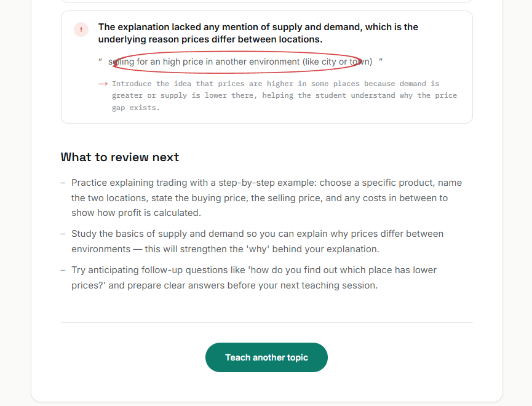Click the study supply and demand bullet
Viewport: 532px width, 406px height.
(257, 241)
